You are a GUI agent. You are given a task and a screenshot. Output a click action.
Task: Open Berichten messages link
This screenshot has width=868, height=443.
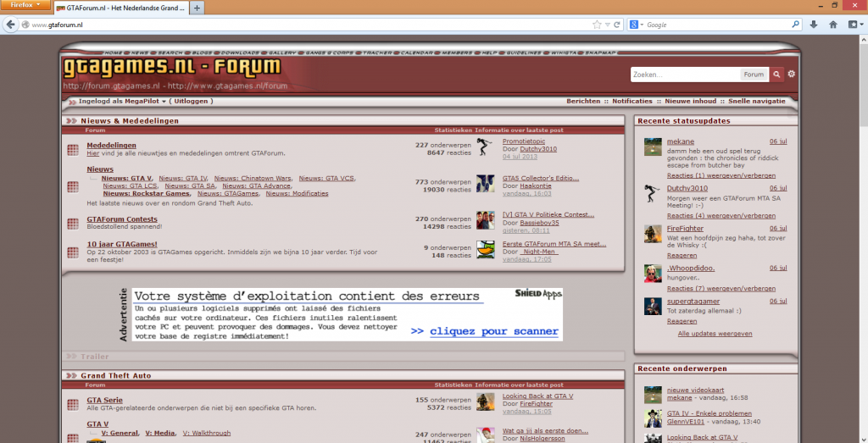[x=583, y=101]
